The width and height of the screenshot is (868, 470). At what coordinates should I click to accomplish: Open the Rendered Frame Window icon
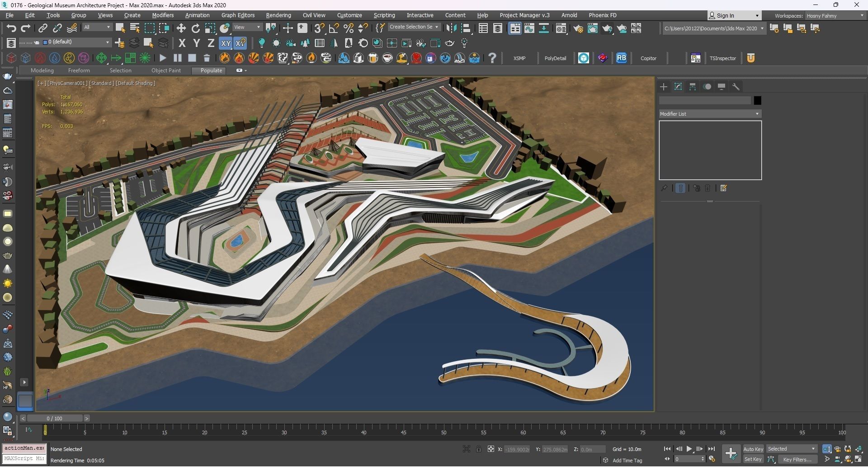[x=593, y=28]
